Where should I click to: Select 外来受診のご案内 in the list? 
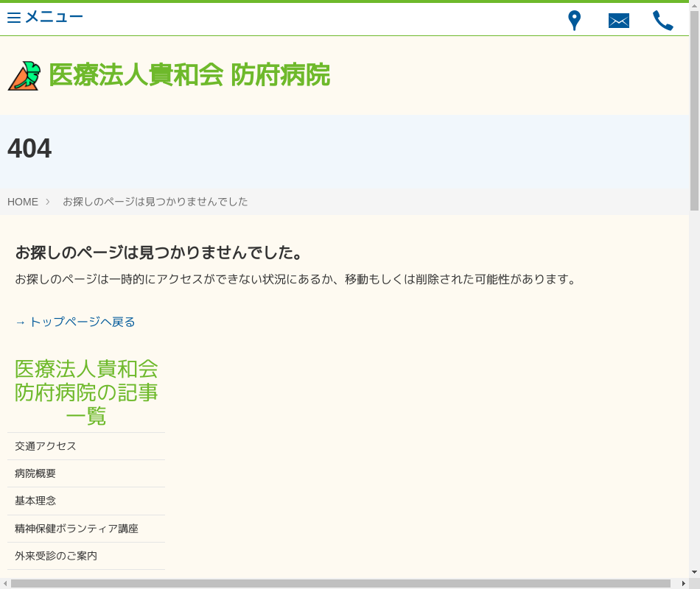pos(56,556)
